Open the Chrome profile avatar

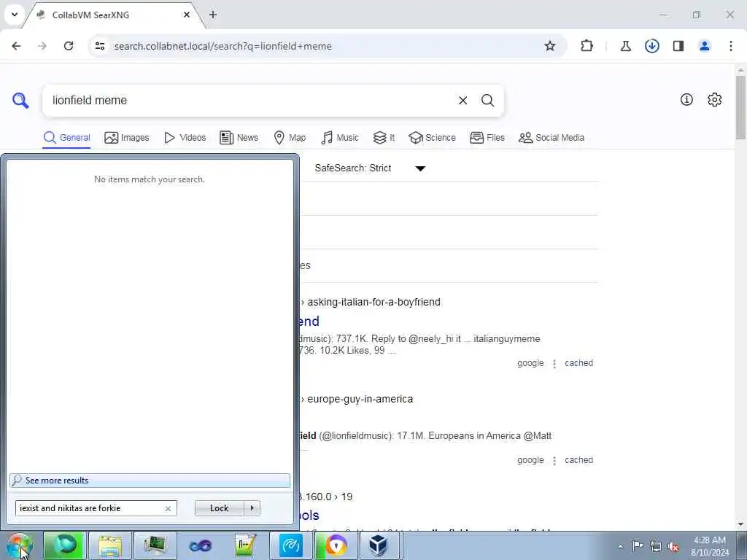pos(704,46)
